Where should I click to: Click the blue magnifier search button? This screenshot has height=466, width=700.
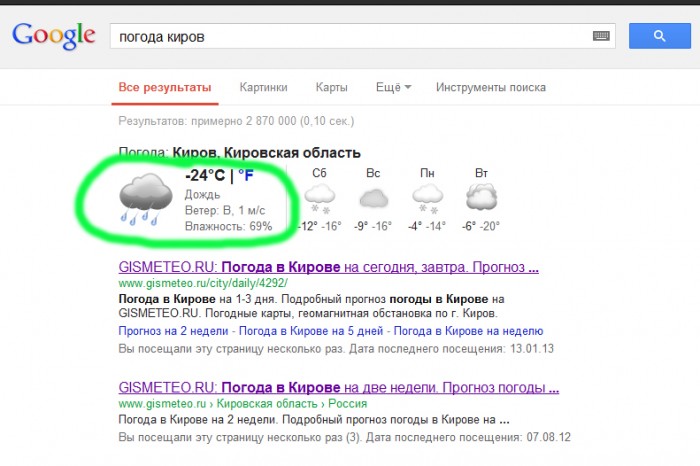tap(659, 36)
